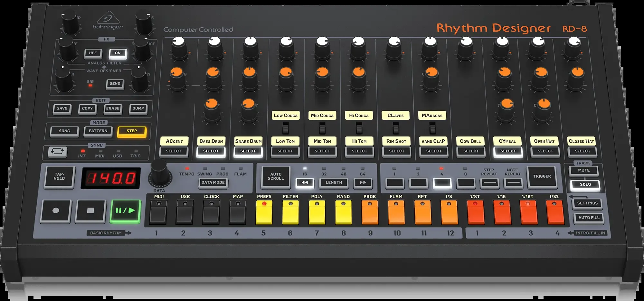Click the fast-forward double-arrow length button
Screen dimensions: 644x301
(363, 183)
